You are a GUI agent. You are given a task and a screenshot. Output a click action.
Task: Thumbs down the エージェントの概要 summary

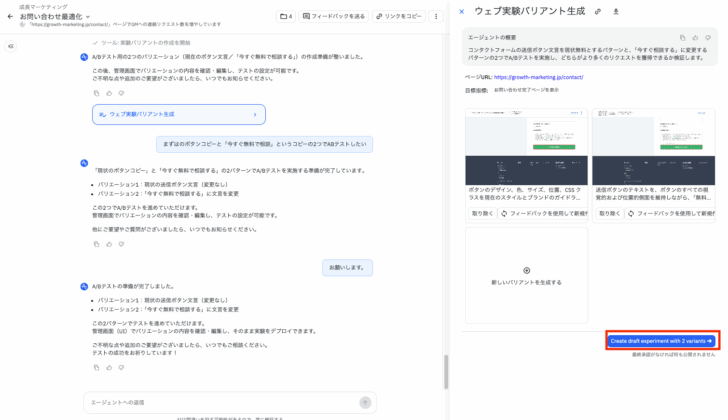click(x=709, y=37)
